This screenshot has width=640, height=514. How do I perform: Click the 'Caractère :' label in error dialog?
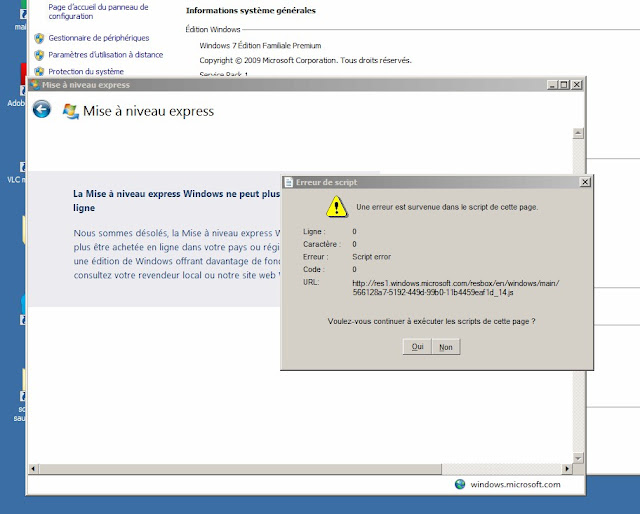322,244
